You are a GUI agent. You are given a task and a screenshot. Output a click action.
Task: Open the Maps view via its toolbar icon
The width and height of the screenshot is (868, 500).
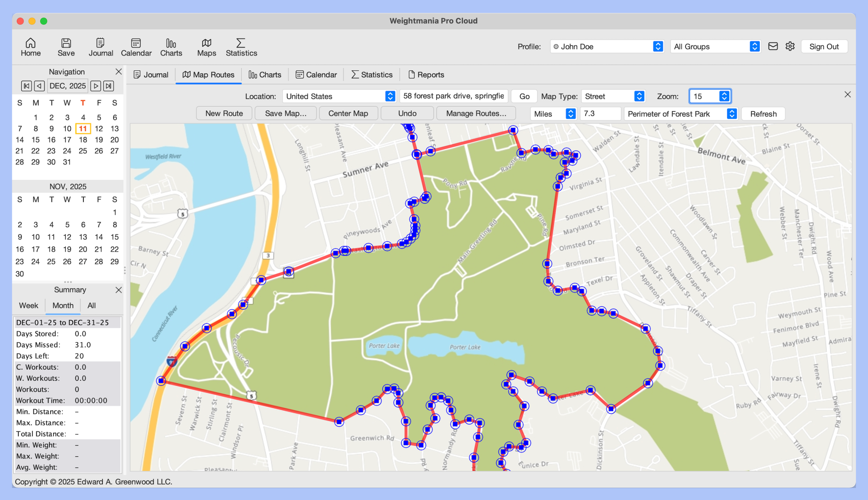(206, 47)
